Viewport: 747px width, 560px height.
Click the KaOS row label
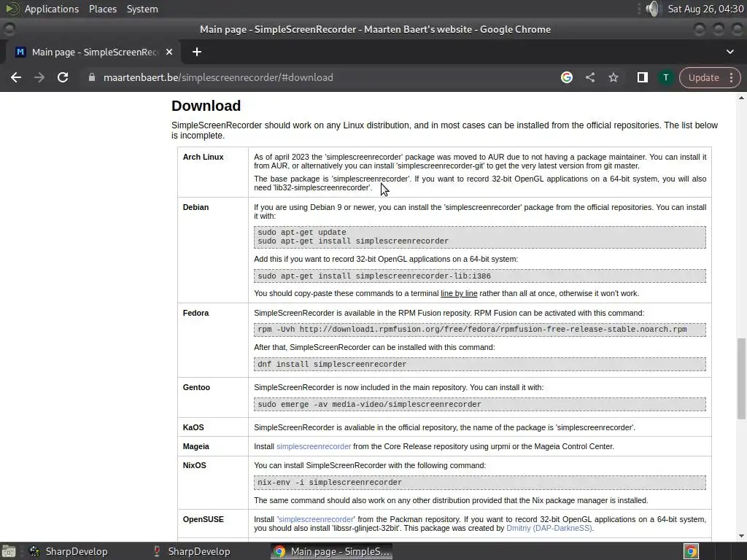pos(193,427)
